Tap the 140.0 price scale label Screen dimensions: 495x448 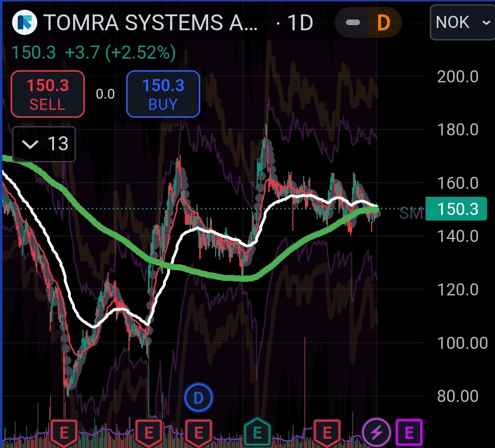[458, 236]
